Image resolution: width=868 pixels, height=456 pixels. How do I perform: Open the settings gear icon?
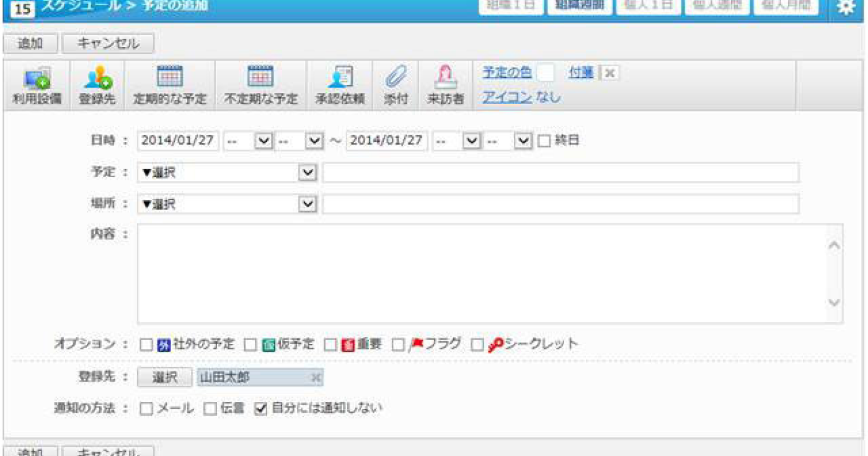coord(845,7)
